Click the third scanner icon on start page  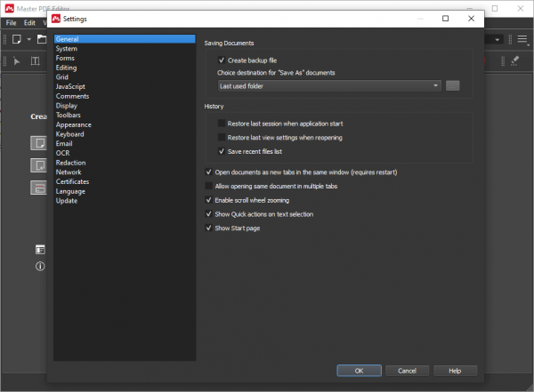coord(40,188)
